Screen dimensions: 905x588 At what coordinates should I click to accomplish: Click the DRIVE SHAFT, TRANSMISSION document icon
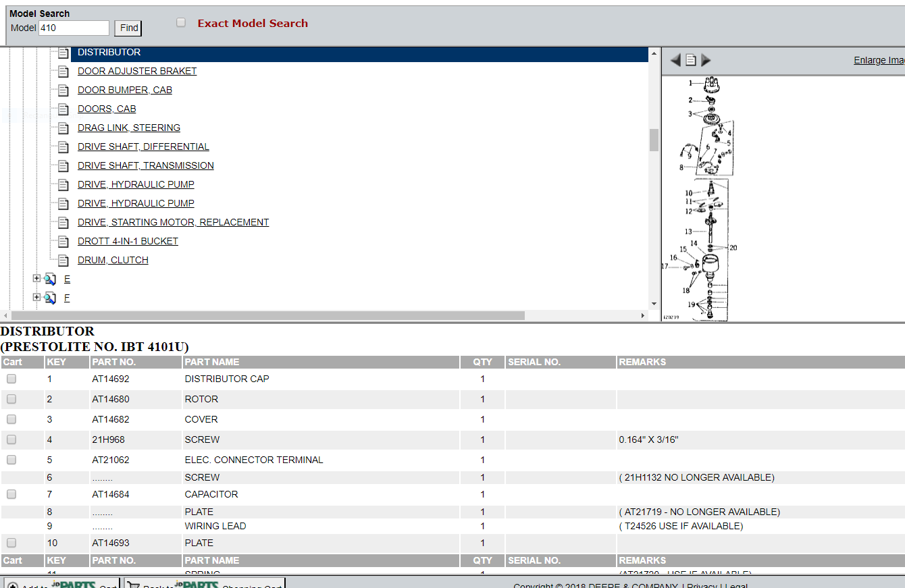click(x=63, y=166)
